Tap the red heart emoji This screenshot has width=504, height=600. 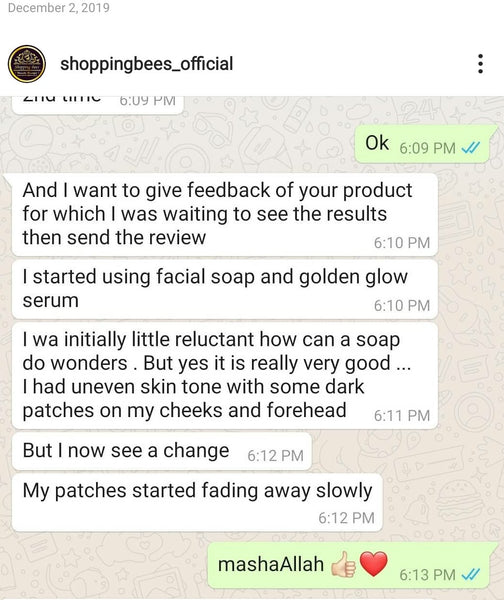tap(374, 564)
